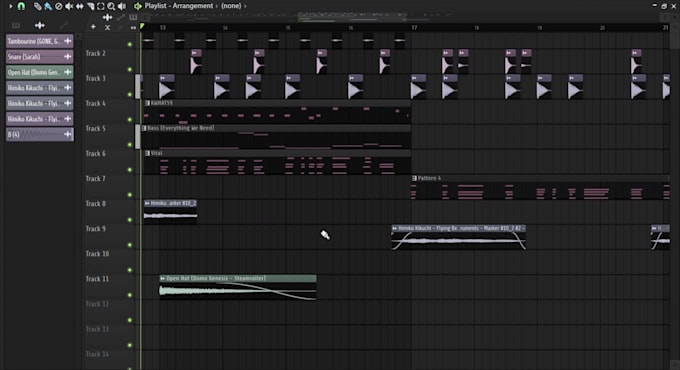Open the Bass (Everything We Need) clip menu

tap(144, 128)
